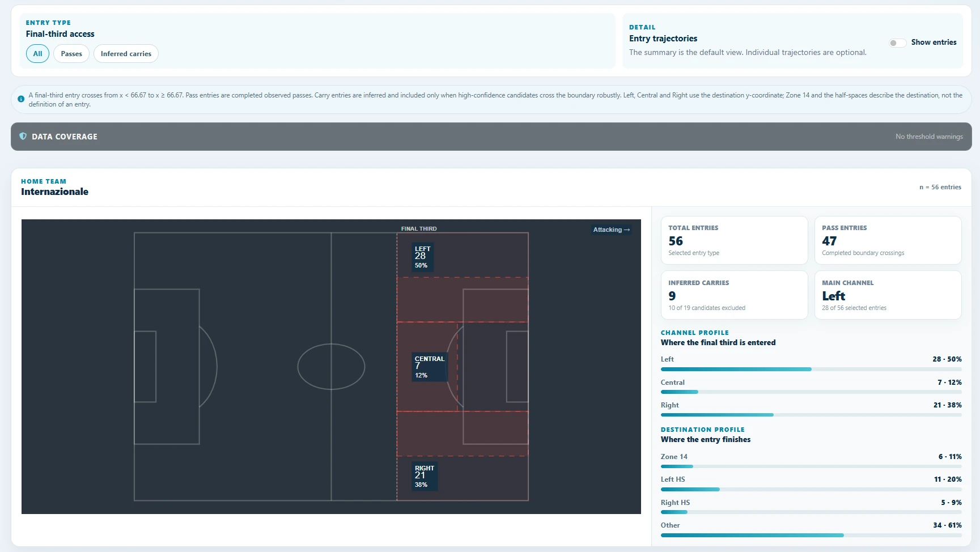The height and width of the screenshot is (552, 980).
Task: Open the Total Entries 56 card
Action: pyautogui.click(x=734, y=240)
